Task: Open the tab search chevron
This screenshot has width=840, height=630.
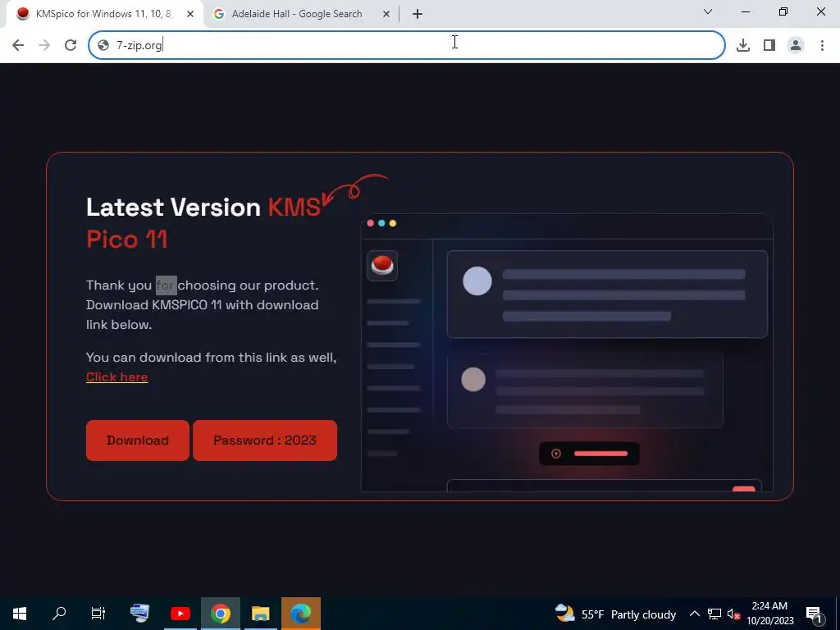Action: click(x=708, y=11)
